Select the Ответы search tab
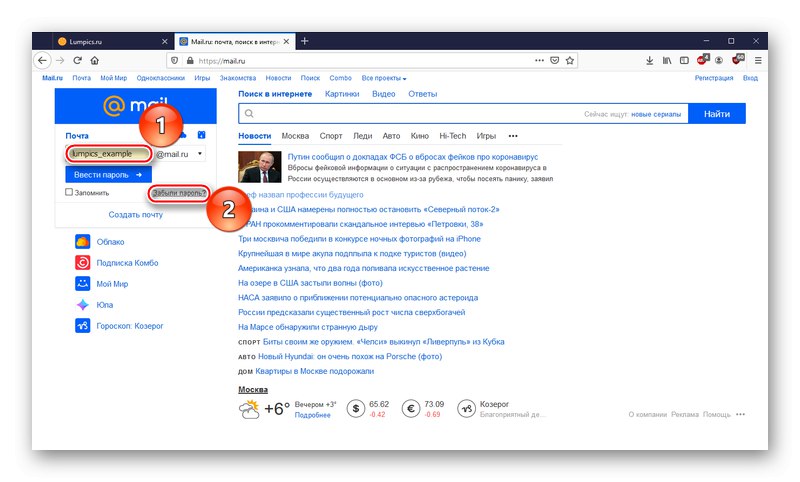The height and width of the screenshot is (482, 800). [422, 94]
